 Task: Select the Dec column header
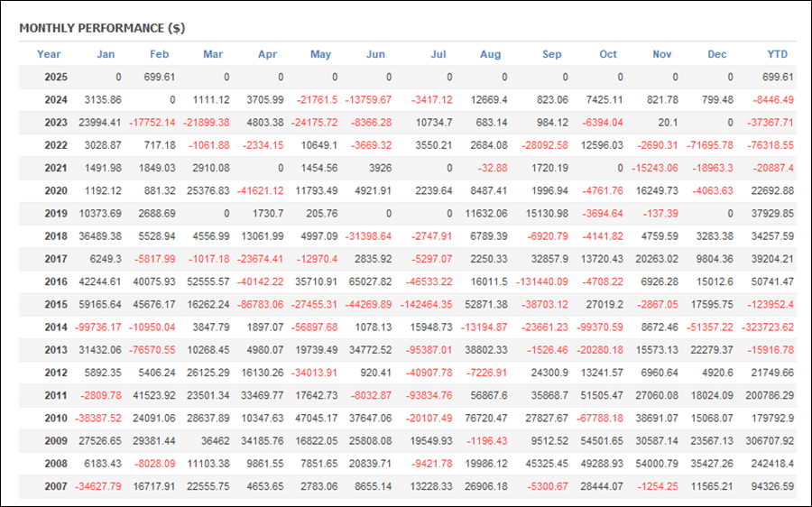pyautogui.click(x=717, y=54)
